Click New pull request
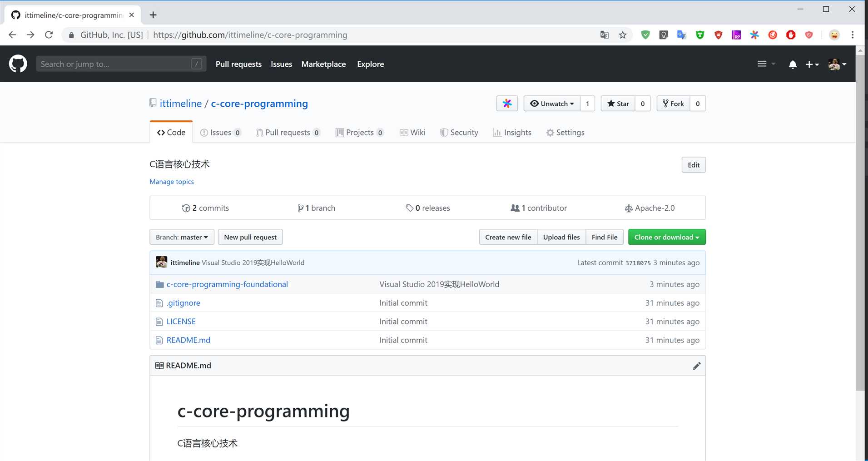The image size is (868, 461). (x=250, y=237)
